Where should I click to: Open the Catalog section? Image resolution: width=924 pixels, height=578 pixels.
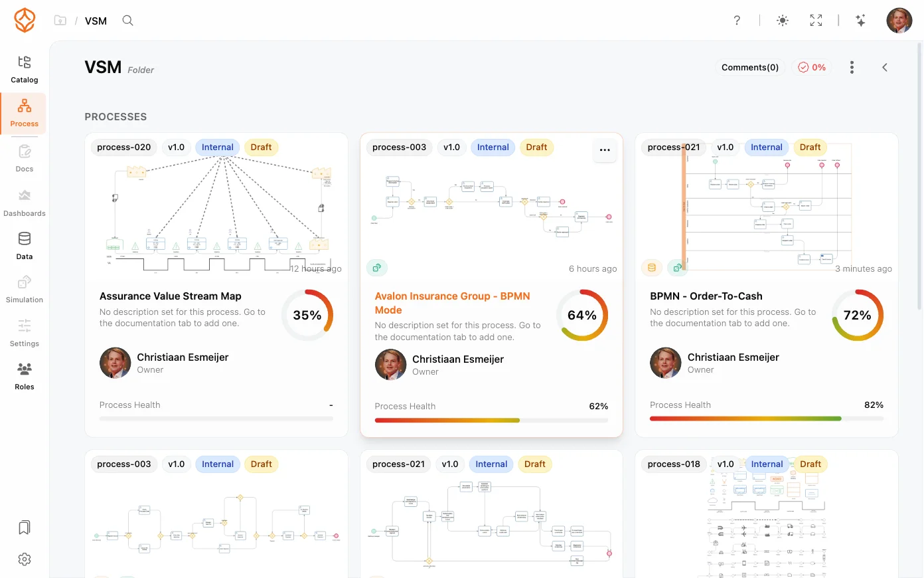[x=25, y=70]
